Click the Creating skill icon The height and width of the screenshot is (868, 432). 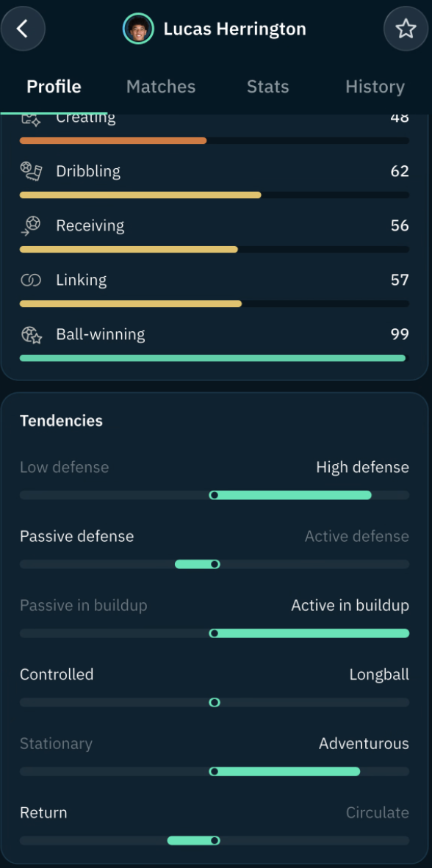point(31,118)
